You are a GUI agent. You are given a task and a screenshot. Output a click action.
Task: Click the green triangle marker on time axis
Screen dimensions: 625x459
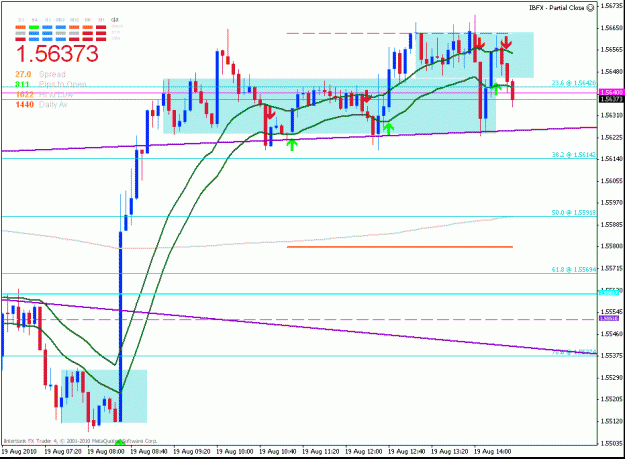[120, 442]
